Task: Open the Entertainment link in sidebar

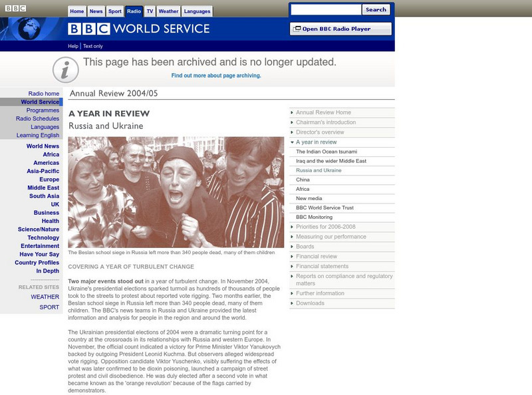Action: (x=40, y=246)
